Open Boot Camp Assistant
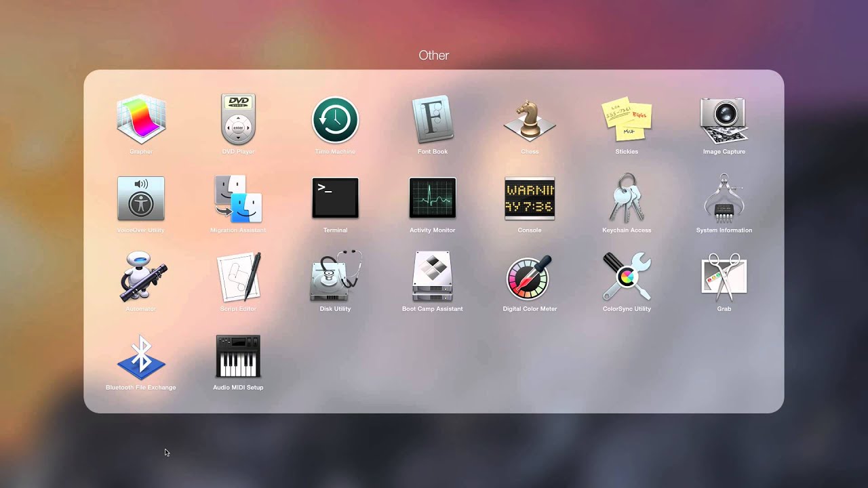The height and width of the screenshot is (488, 868). click(x=433, y=277)
